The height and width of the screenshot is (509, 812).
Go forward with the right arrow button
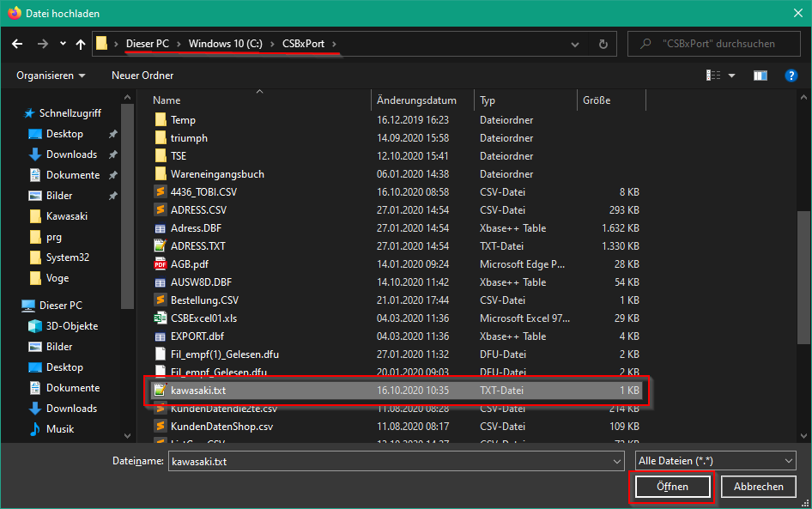pyautogui.click(x=42, y=44)
